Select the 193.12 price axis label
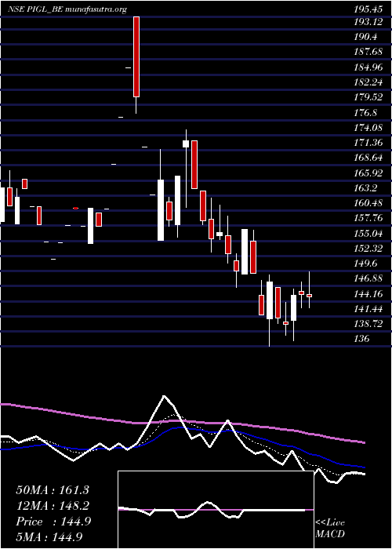This screenshot has height=549, width=392. coord(369,22)
